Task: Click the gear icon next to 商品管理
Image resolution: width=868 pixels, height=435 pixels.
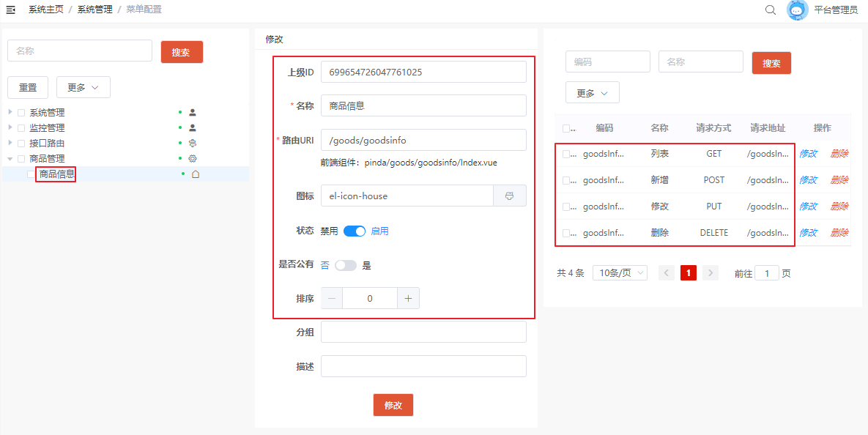Action: (193, 158)
